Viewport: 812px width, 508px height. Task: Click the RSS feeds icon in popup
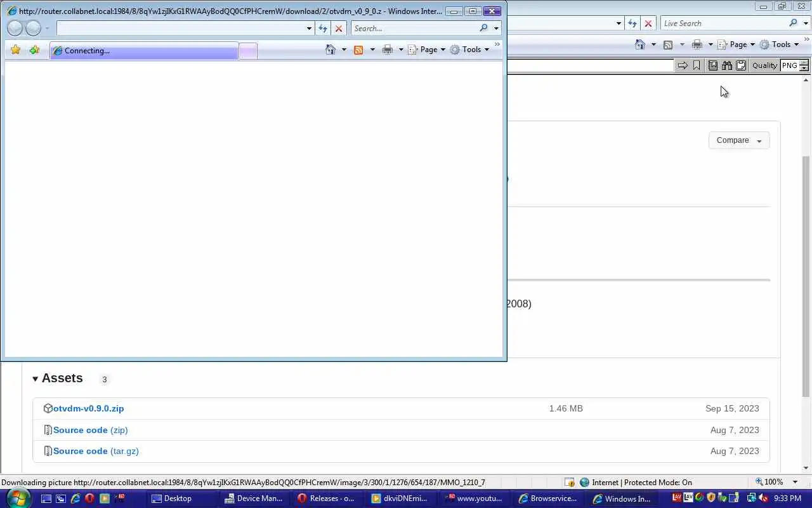pos(358,50)
